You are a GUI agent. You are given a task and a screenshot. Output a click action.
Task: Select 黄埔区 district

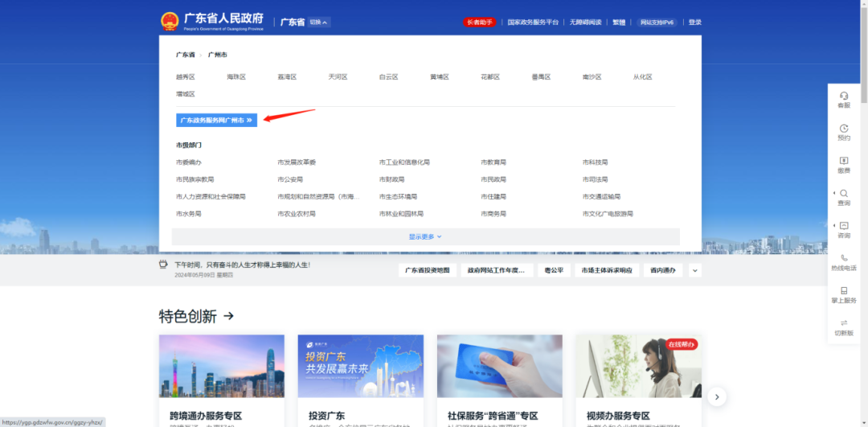(440, 77)
